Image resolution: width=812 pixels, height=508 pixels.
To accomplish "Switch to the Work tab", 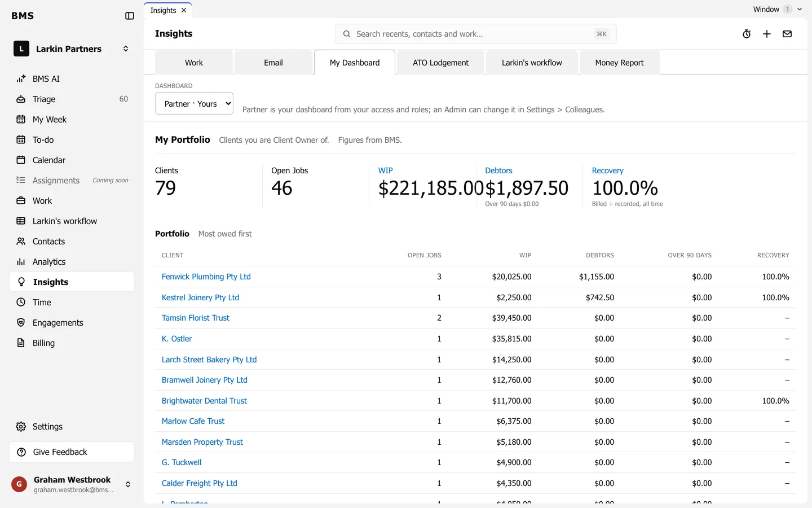I will pyautogui.click(x=194, y=63).
